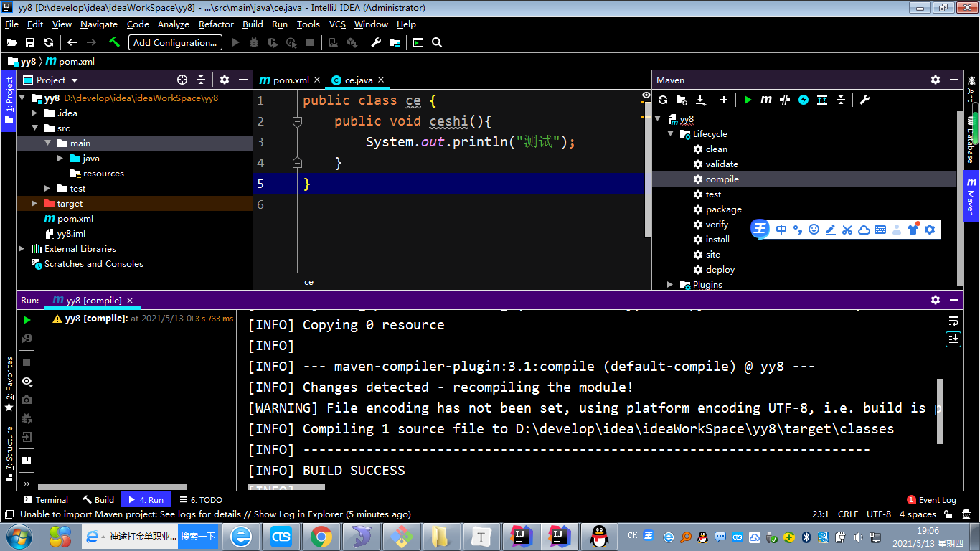Click the Search Everywhere magnifier icon

(437, 42)
